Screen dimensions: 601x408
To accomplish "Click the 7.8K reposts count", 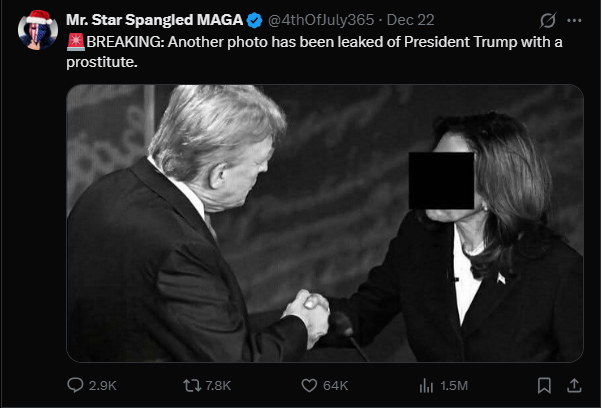I will click(220, 385).
